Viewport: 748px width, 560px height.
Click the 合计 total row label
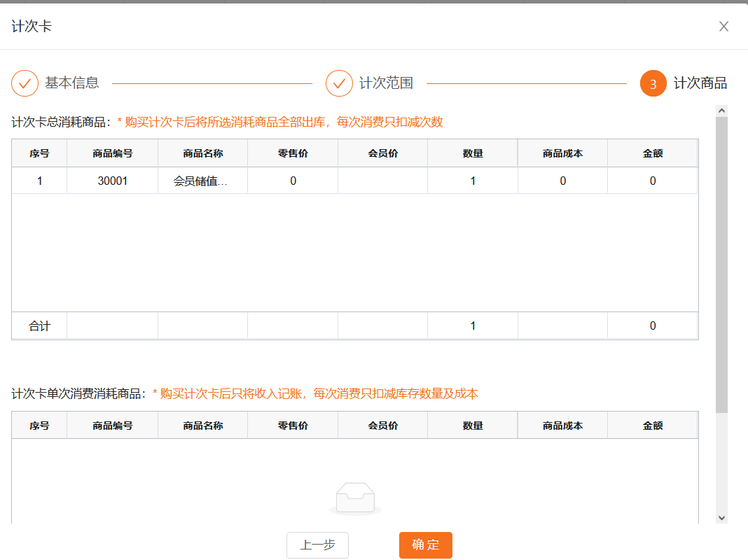(x=40, y=326)
